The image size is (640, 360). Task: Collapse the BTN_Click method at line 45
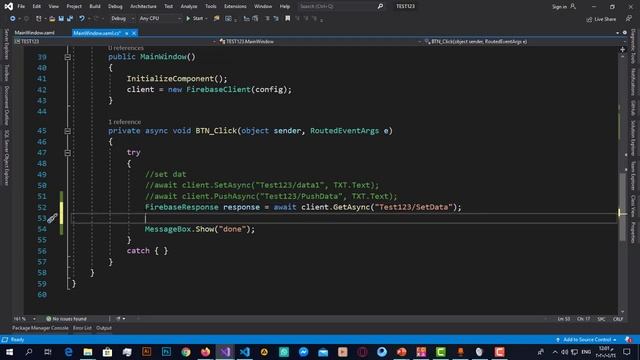tap(68, 131)
